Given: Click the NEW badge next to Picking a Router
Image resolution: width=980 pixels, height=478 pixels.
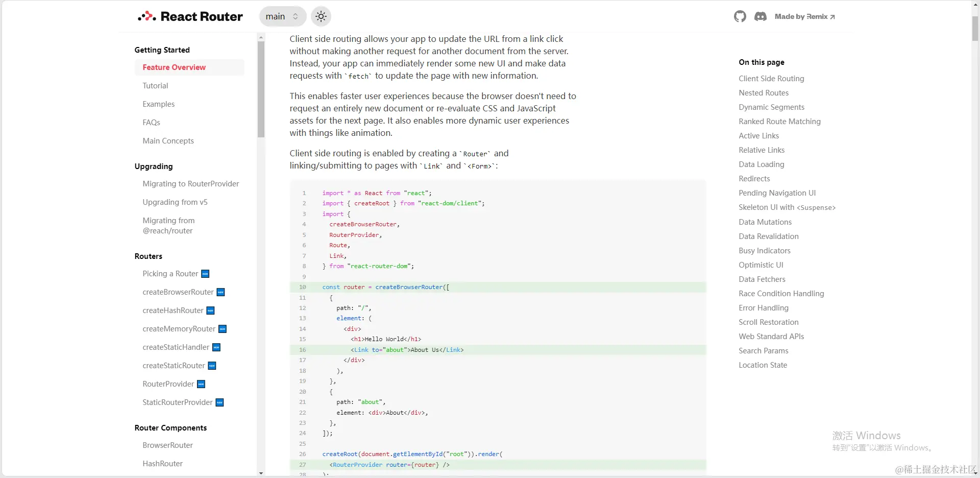Looking at the screenshot, I should click(x=205, y=274).
